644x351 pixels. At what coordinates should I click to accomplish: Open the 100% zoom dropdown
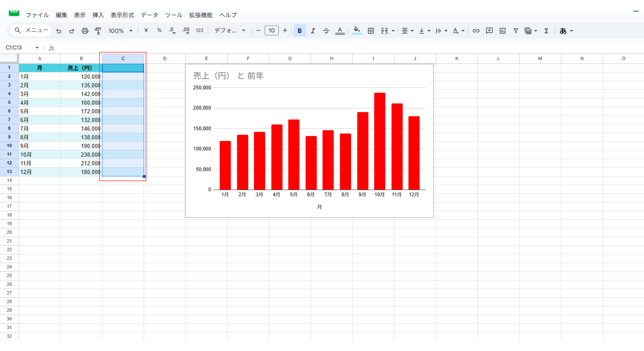click(120, 31)
